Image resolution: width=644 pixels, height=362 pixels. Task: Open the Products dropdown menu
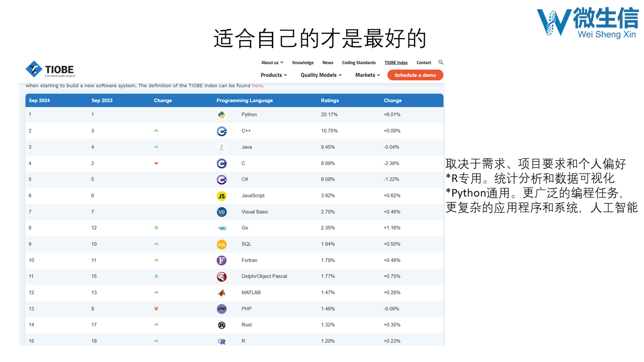click(x=274, y=75)
